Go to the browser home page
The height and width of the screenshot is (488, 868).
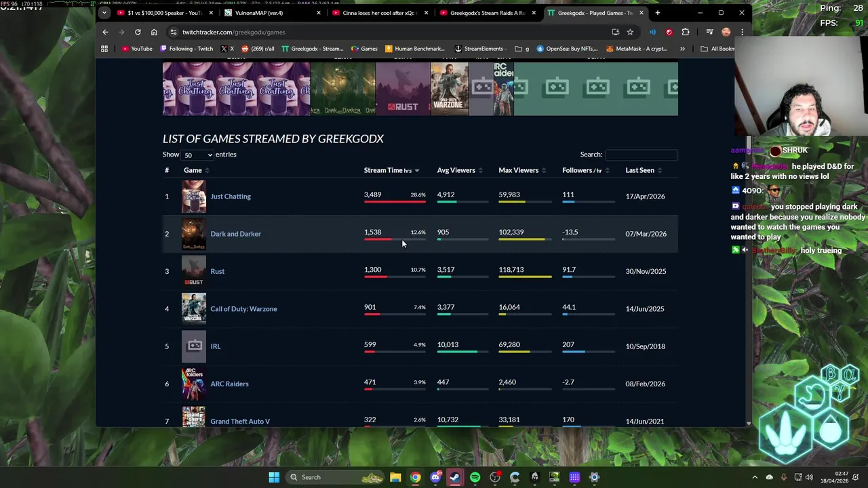pos(154,32)
